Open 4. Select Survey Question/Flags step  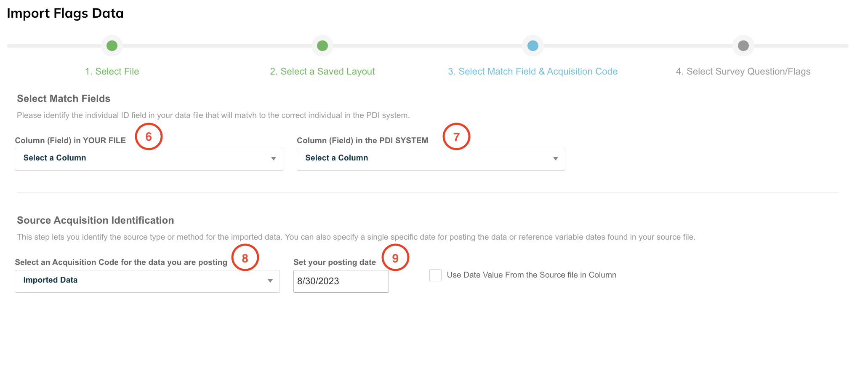pyautogui.click(x=743, y=72)
